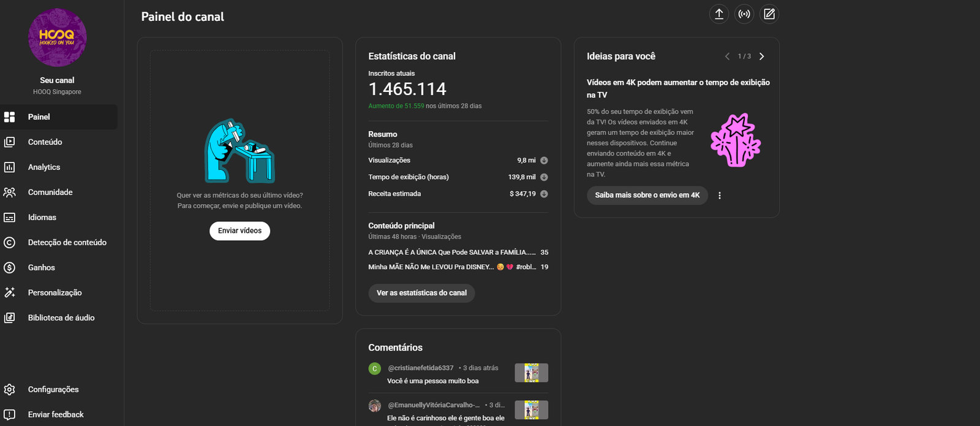Screen dimensions: 980x426
Task: Click the @cristianefetida6337 username
Action: click(x=421, y=368)
